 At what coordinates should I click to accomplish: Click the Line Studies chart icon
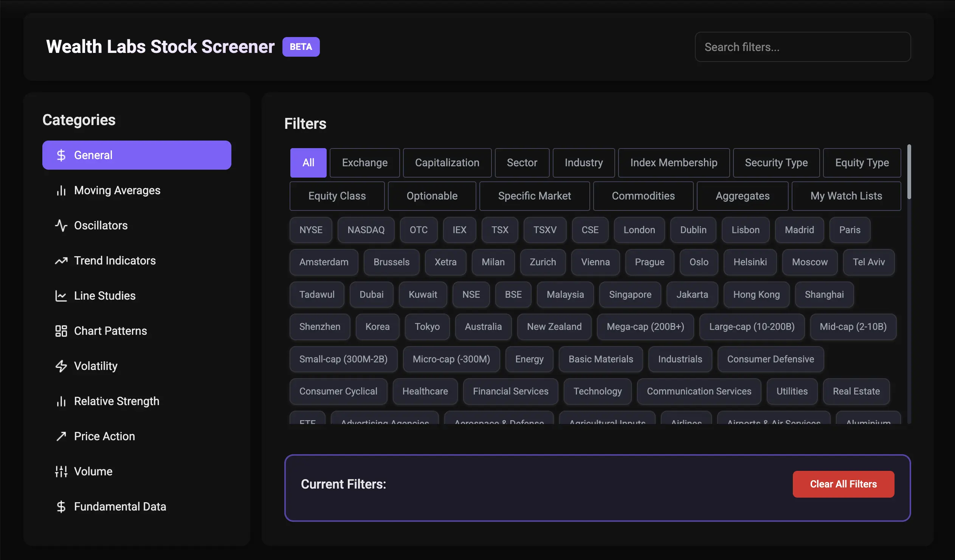coord(61,296)
